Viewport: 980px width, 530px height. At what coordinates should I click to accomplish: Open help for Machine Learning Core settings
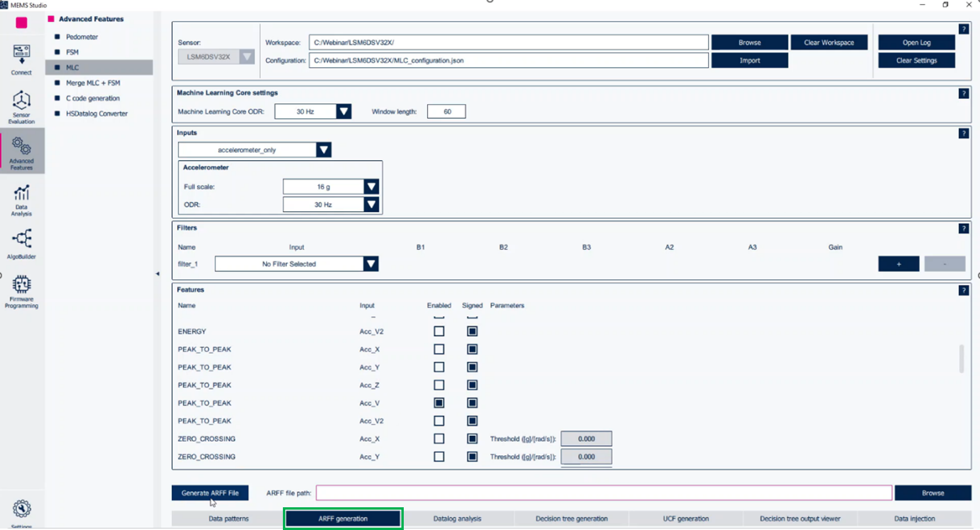point(964,93)
